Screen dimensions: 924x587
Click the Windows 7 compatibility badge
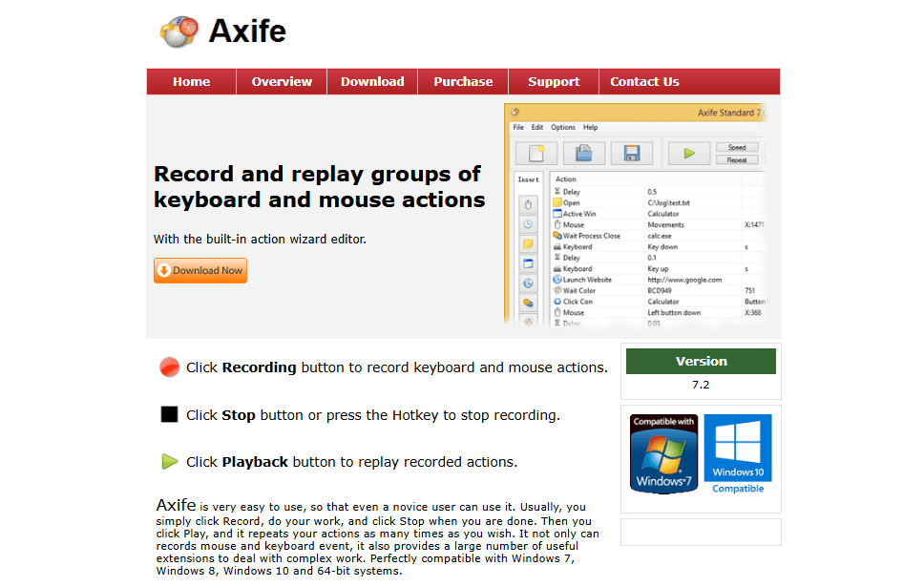coord(664,453)
